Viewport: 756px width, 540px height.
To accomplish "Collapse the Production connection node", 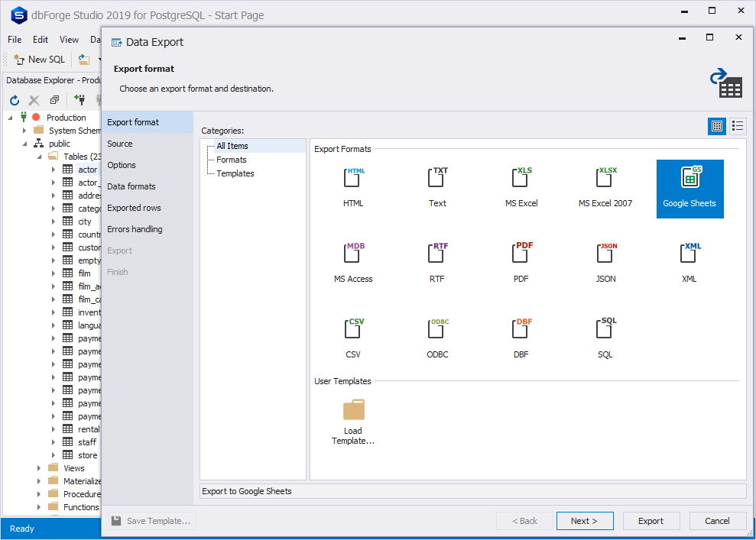I will coord(11,118).
